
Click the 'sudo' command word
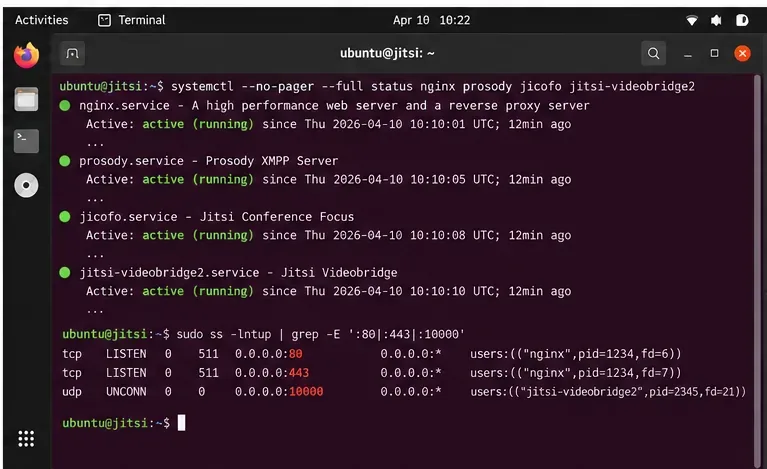click(x=190, y=335)
